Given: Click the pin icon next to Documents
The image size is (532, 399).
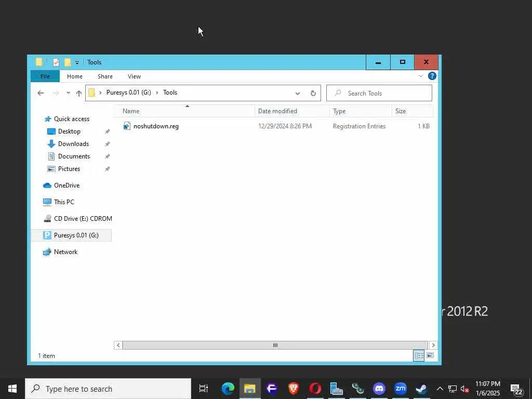Looking at the screenshot, I should point(107,157).
